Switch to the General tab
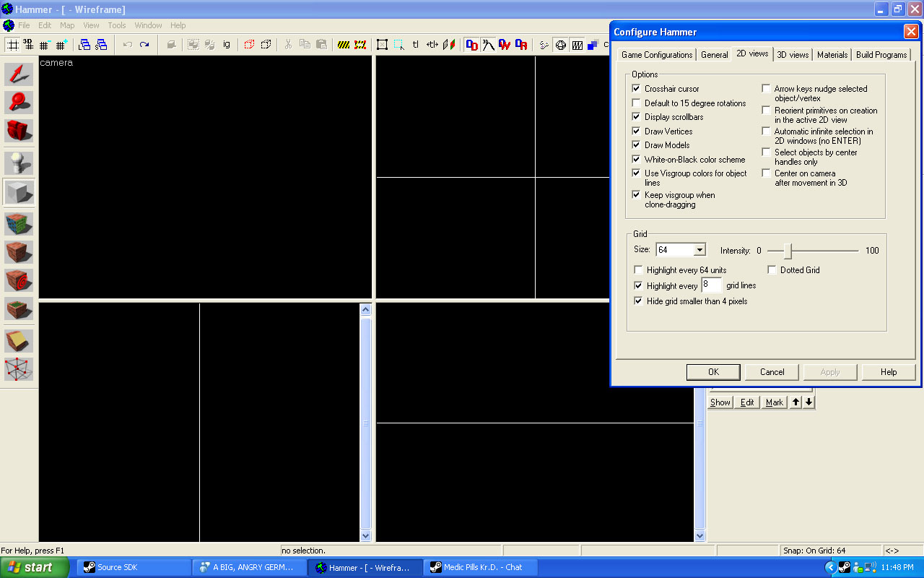Screen dimensions: 924x578 click(715, 55)
